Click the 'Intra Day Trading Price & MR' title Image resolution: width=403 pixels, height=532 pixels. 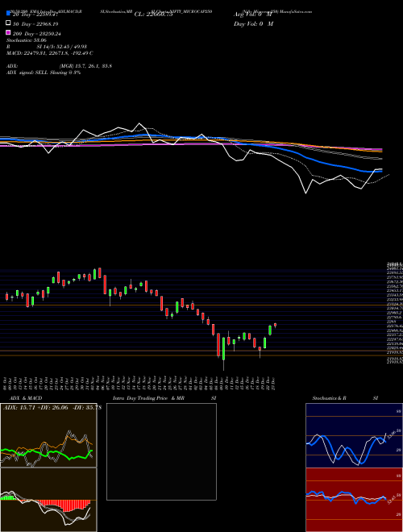148,398
